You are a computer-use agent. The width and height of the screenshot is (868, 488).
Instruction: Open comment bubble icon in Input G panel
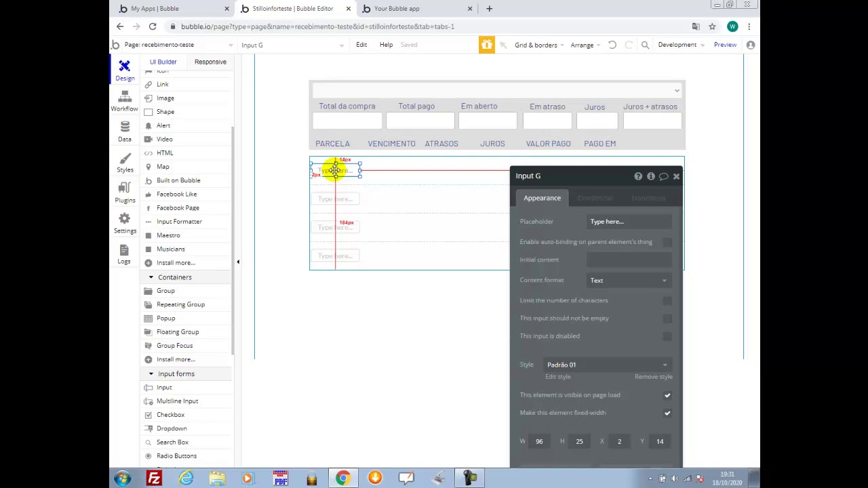click(x=664, y=176)
